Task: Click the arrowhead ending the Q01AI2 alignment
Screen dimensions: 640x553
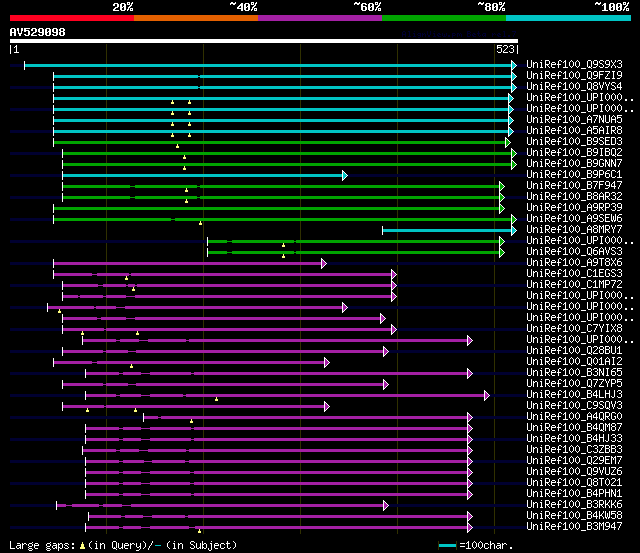Action: (x=327, y=362)
